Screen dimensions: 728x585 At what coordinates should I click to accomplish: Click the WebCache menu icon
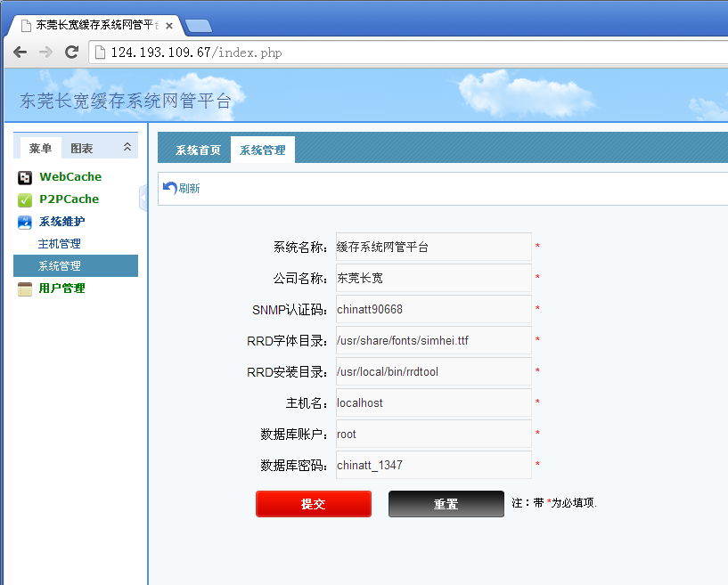pyautogui.click(x=25, y=177)
